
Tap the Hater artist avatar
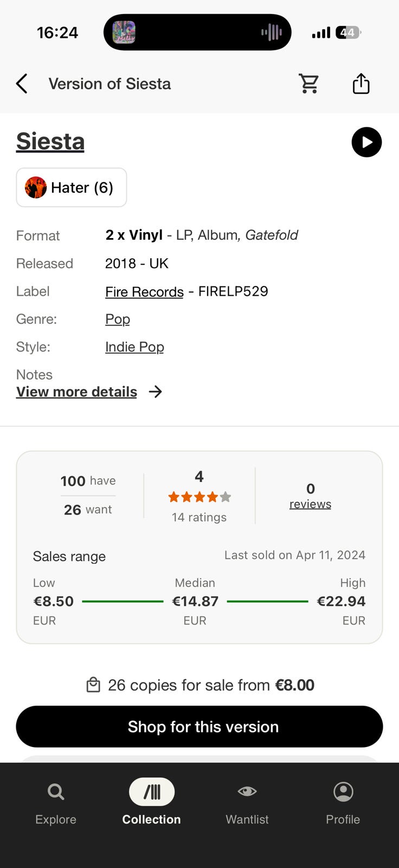click(x=36, y=188)
